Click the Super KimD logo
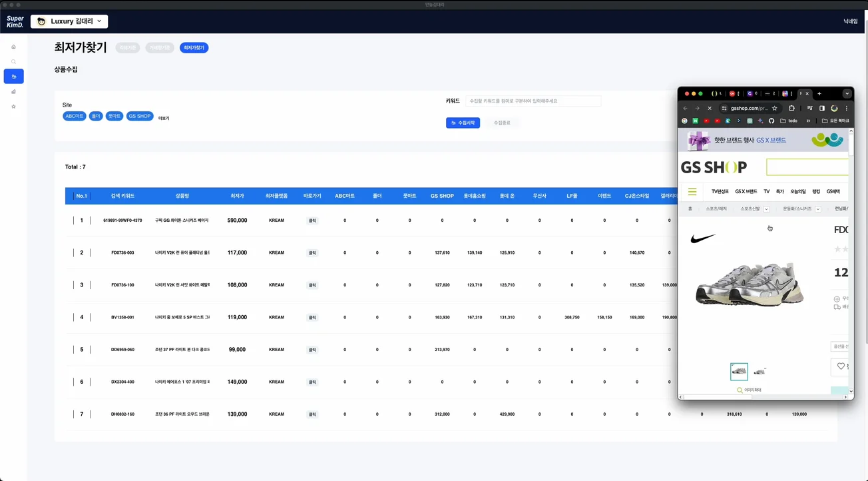Viewport: 868px width, 481px height. (15, 22)
